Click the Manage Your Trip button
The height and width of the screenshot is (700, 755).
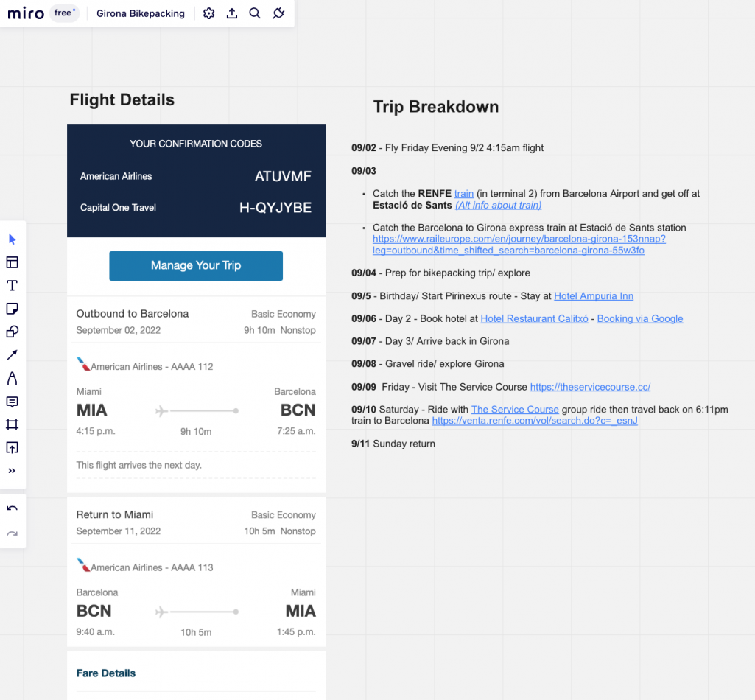(196, 265)
